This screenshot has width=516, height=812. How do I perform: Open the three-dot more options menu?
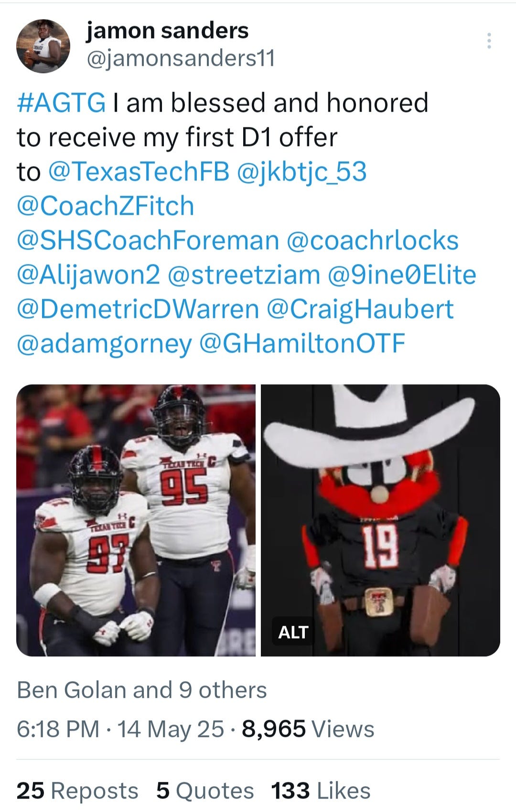[489, 42]
